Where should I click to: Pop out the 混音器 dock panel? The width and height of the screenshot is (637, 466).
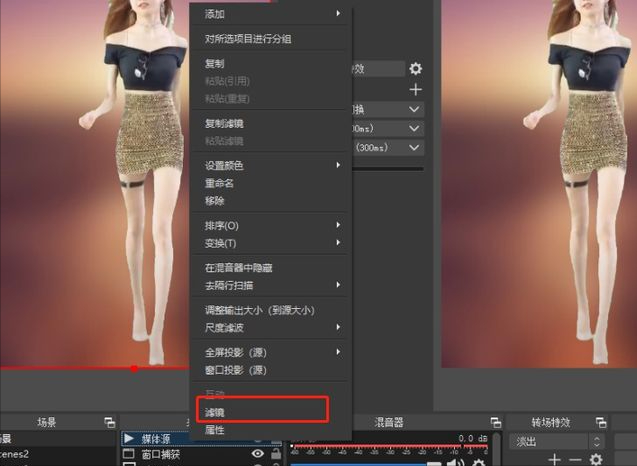click(496, 423)
